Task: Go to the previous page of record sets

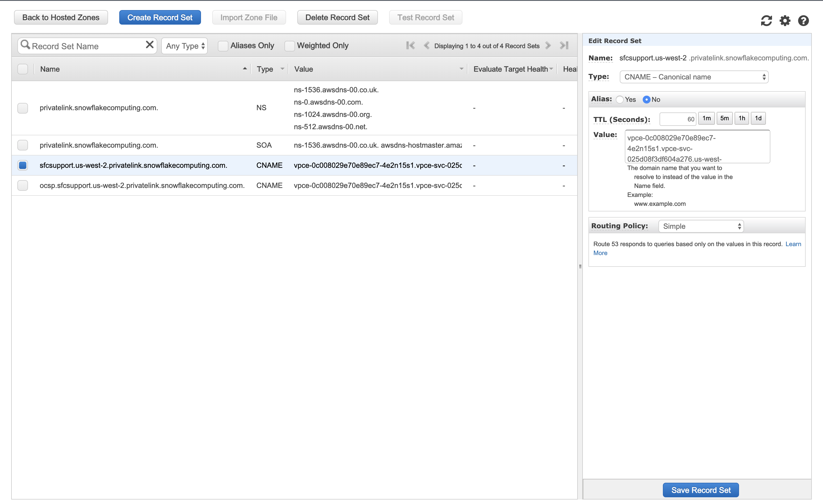Action: 427,46
